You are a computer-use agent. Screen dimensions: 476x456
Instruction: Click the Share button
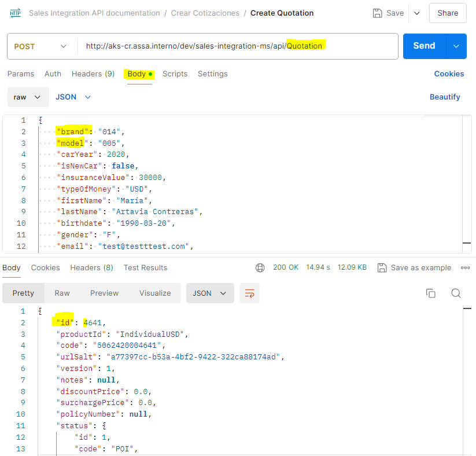coord(448,13)
